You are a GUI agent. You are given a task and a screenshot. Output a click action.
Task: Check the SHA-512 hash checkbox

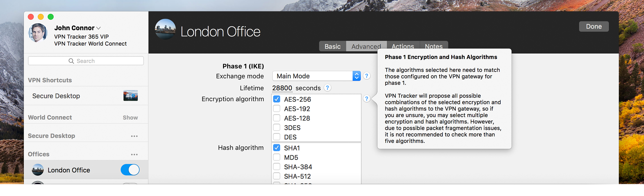pos(277,176)
